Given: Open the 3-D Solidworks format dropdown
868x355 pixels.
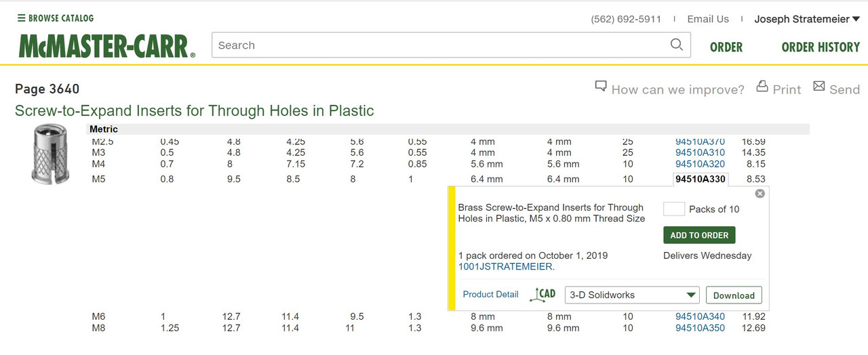Looking at the screenshot, I should [631, 295].
